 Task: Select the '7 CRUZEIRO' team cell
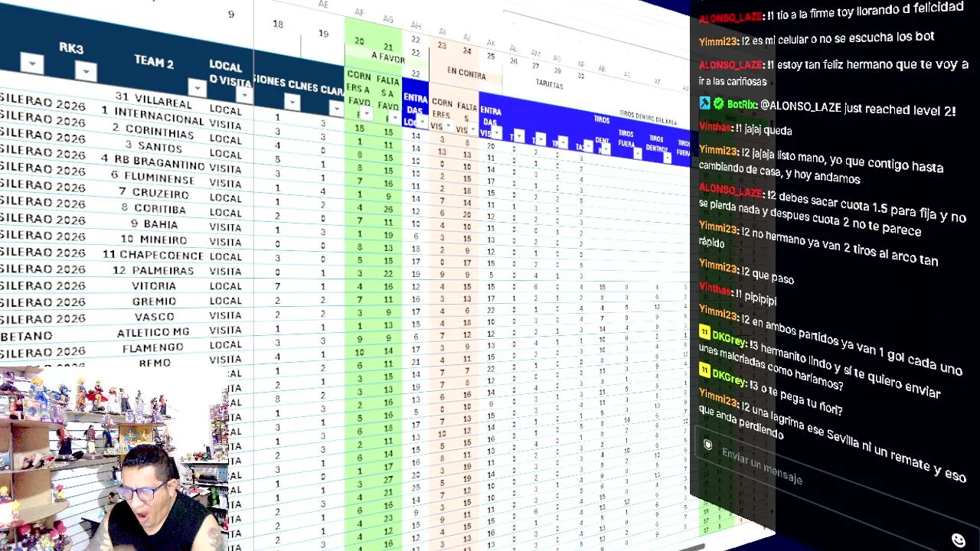pyautogui.click(x=153, y=193)
